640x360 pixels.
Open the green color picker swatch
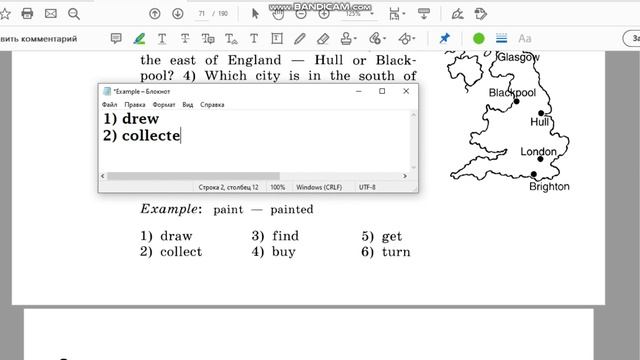[479, 38]
